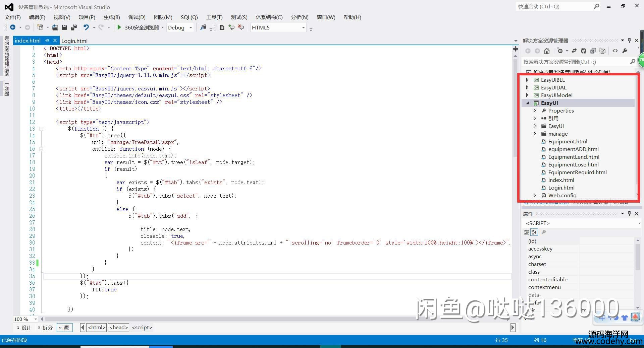Image resolution: width=644 pixels, height=348 pixels.
Task: Click the Navigate Backward toolbar icon
Action: click(x=13, y=27)
